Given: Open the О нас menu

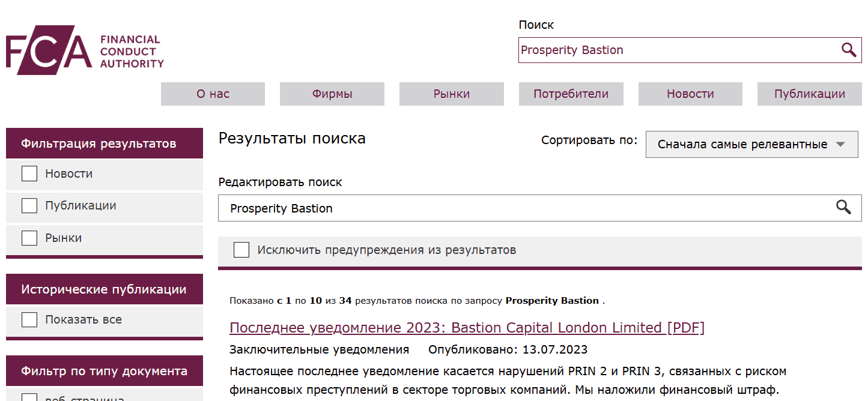Looking at the screenshot, I should [x=213, y=94].
